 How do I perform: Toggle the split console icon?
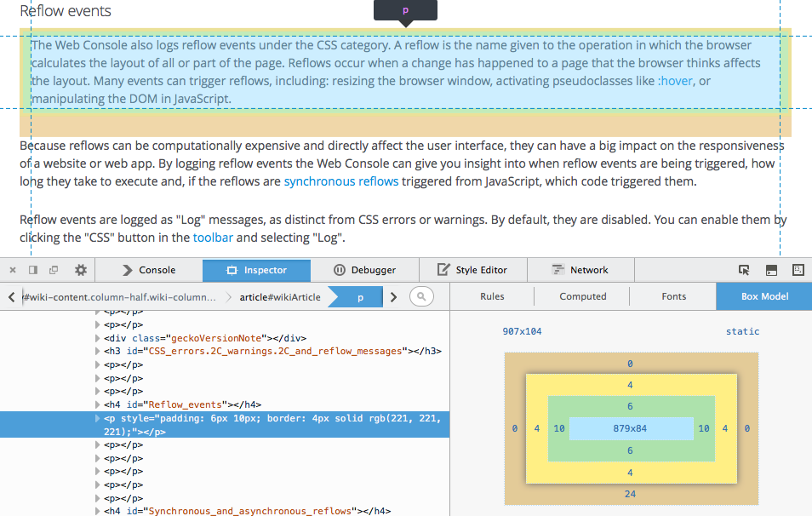(771, 270)
